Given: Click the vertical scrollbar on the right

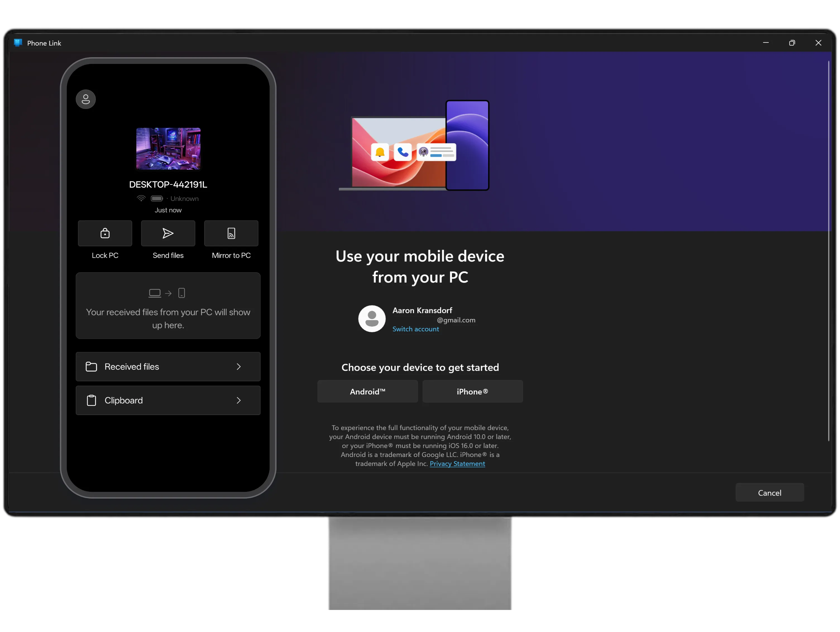Looking at the screenshot, I should [x=829, y=251].
